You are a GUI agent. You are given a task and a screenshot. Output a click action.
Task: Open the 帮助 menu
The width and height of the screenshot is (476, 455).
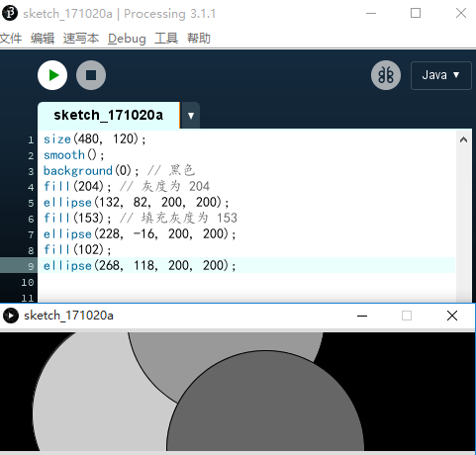(x=199, y=39)
